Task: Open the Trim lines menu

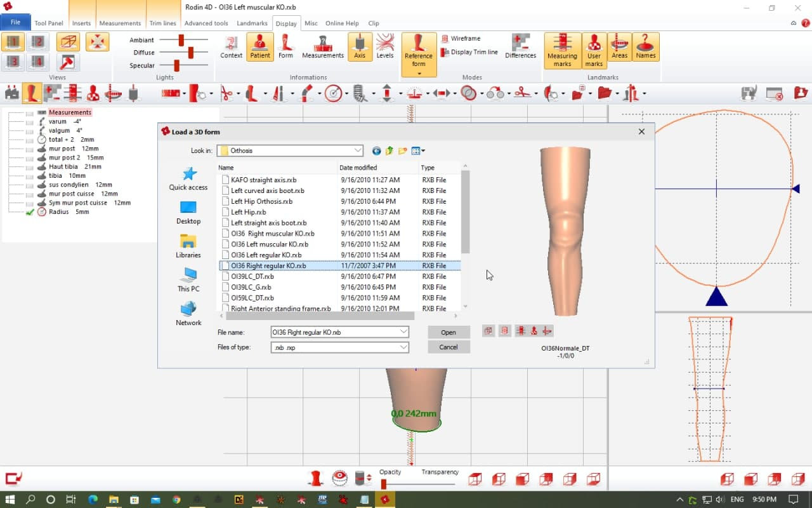Action: (x=162, y=23)
